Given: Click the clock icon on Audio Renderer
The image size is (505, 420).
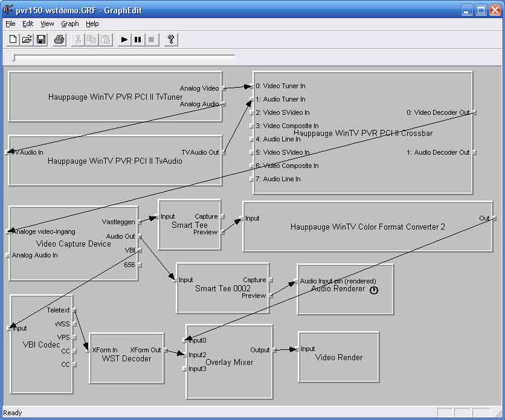Looking at the screenshot, I should [x=373, y=290].
